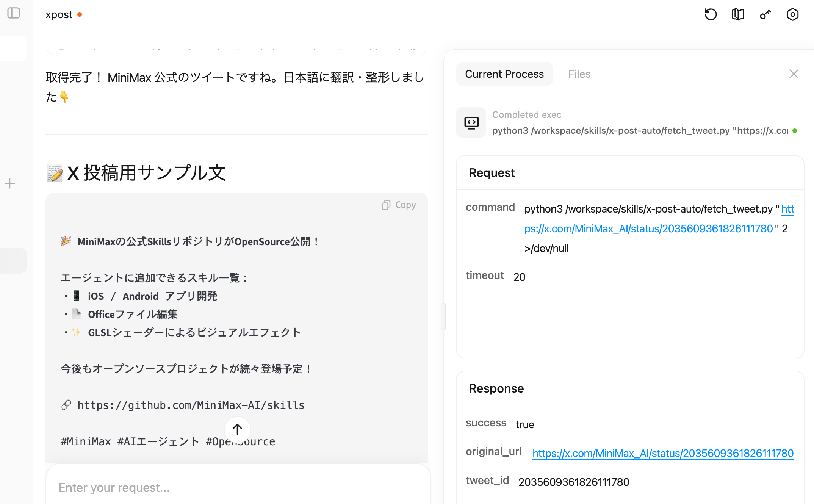Open the tweet link in command field

(x=648, y=229)
